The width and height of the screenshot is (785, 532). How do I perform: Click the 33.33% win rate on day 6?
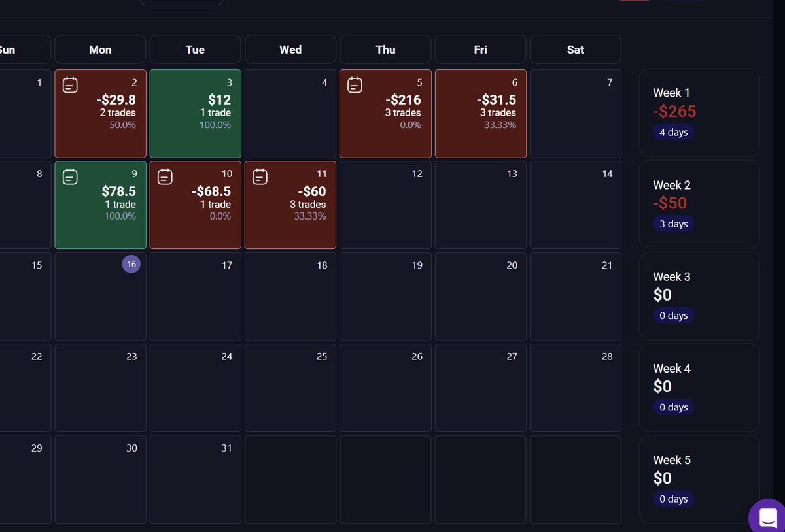(x=500, y=124)
